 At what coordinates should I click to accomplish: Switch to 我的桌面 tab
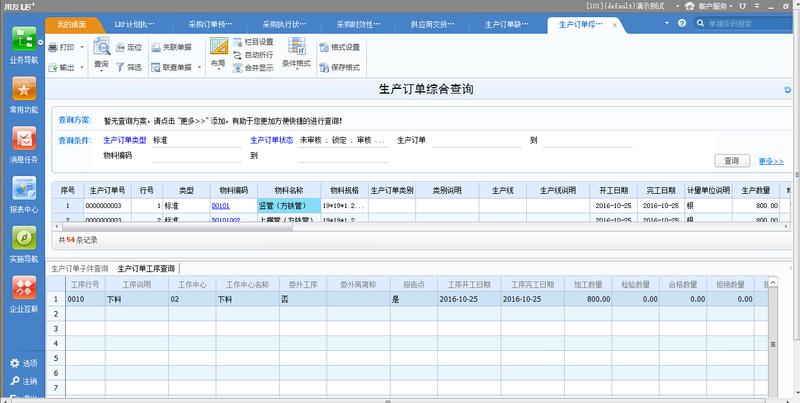tap(71, 24)
